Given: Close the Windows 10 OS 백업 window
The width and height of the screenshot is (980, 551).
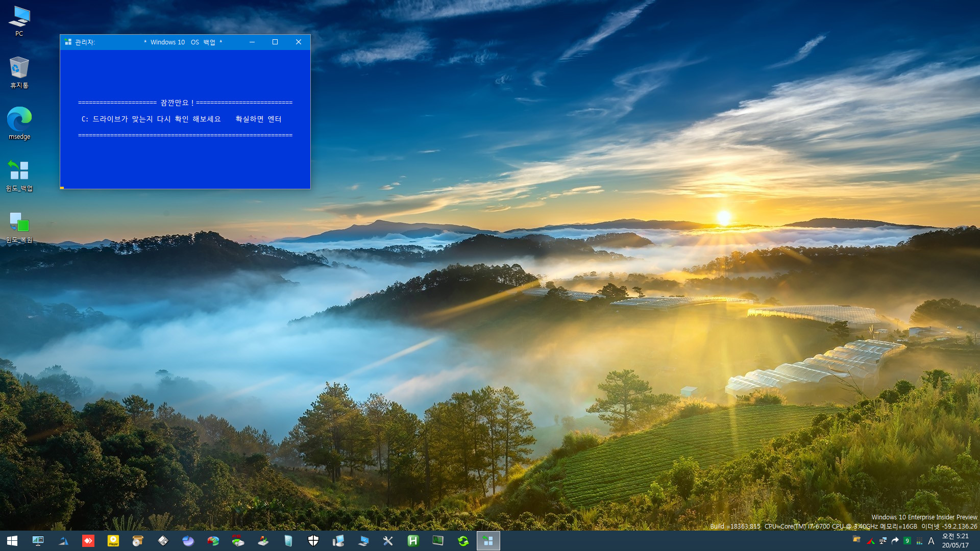Looking at the screenshot, I should [x=299, y=42].
